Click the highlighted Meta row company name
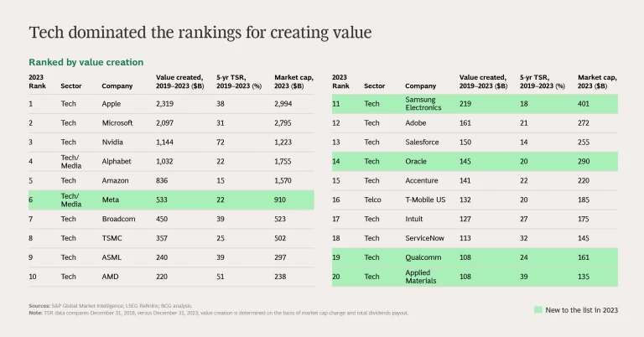 [112, 200]
